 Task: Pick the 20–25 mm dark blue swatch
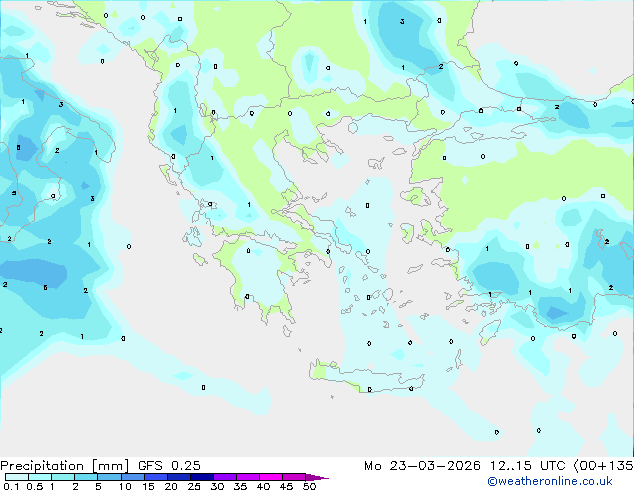[x=178, y=477]
